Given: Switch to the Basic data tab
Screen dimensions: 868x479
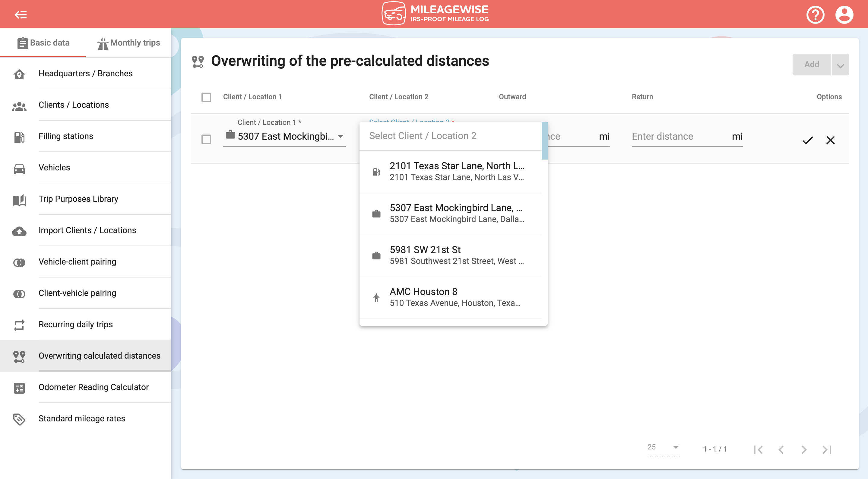Looking at the screenshot, I should click(43, 43).
